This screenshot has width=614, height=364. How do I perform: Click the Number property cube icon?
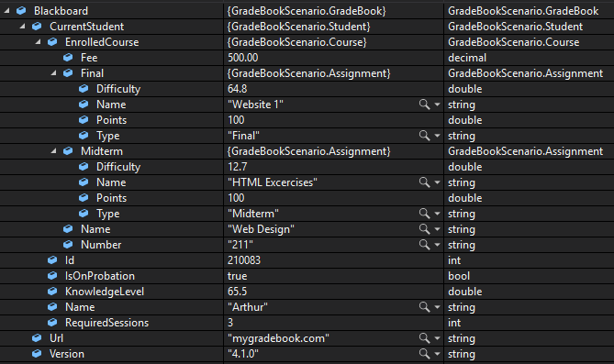click(x=68, y=245)
